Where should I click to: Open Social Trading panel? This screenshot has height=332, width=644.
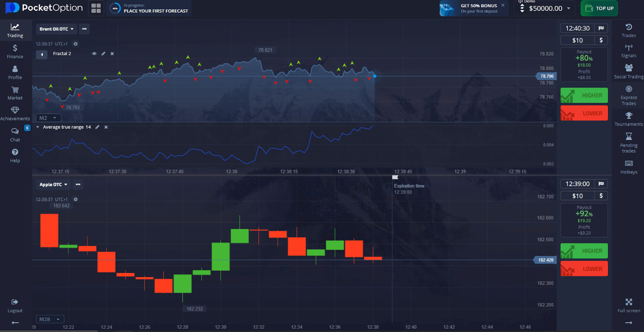tap(628, 71)
